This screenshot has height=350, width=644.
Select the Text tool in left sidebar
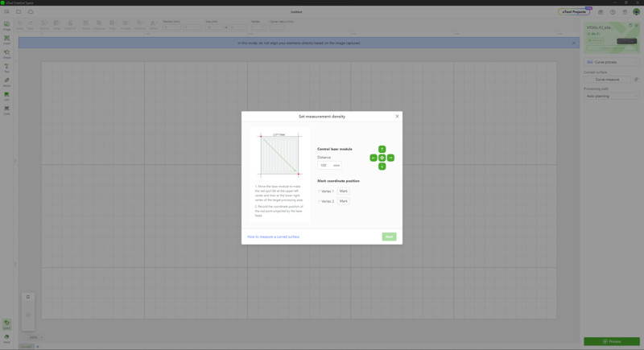click(x=6, y=68)
